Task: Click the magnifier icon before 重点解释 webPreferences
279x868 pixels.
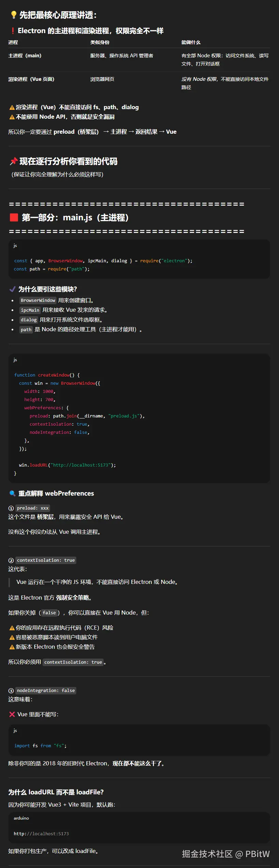Action: pos(13,494)
